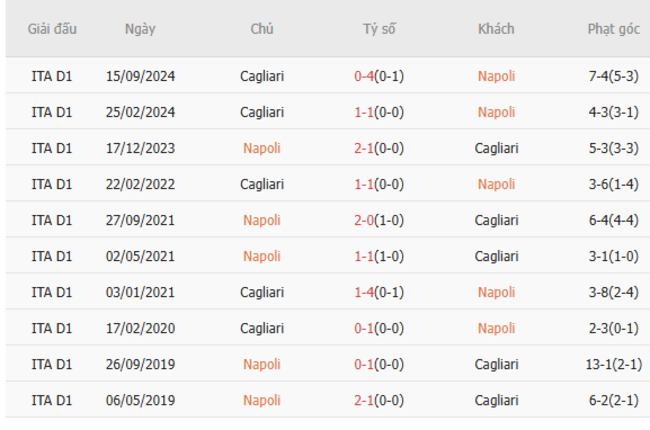This screenshot has width=650, height=430.
Task: Select the Chủ column header
Action: (262, 29)
